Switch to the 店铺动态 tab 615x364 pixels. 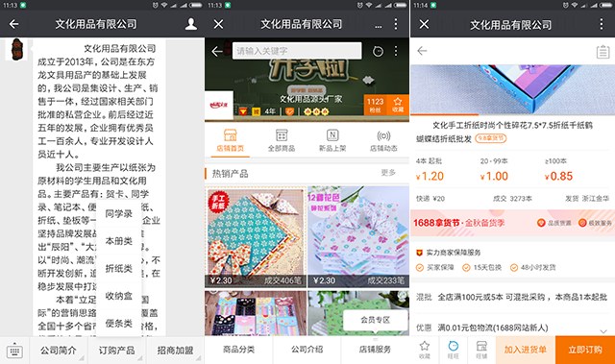click(383, 140)
